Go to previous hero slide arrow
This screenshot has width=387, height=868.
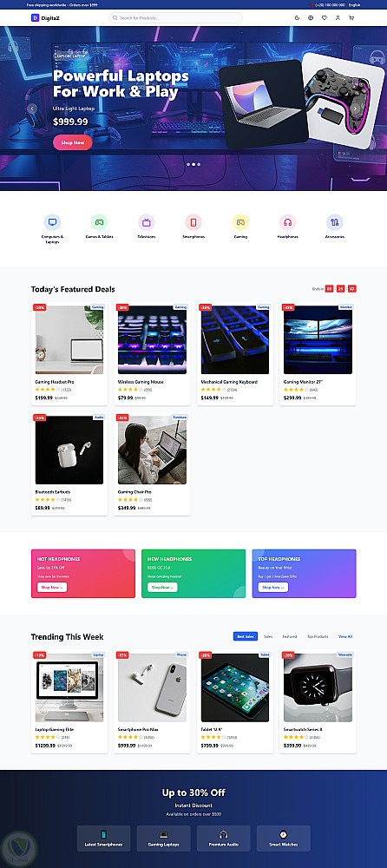point(32,108)
